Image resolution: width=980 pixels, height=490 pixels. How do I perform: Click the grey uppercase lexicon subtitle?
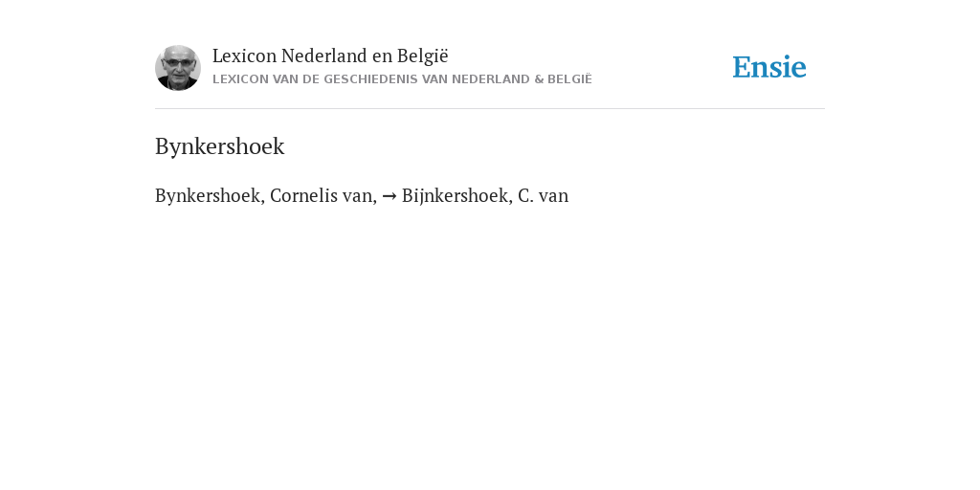point(402,79)
